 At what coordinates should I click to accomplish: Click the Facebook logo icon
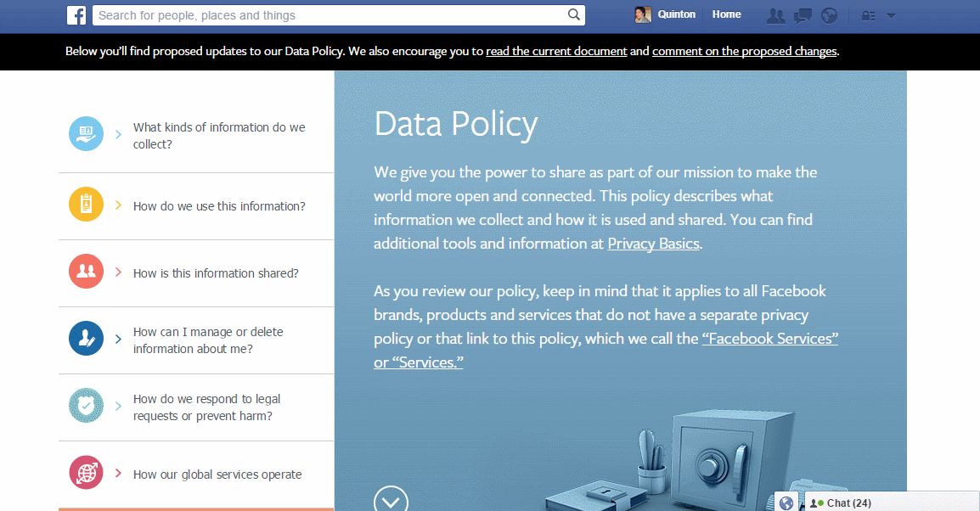pyautogui.click(x=76, y=15)
